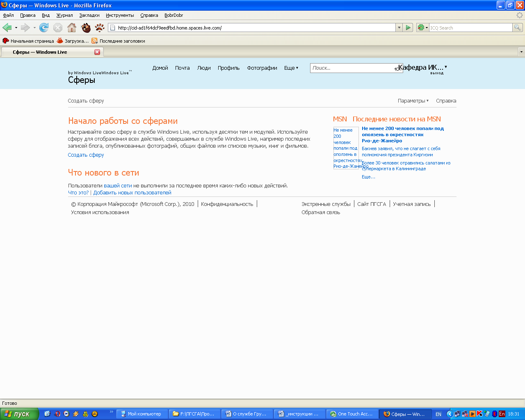Click Добавить новых пользователей link
This screenshot has width=525, height=420.
[132, 193]
